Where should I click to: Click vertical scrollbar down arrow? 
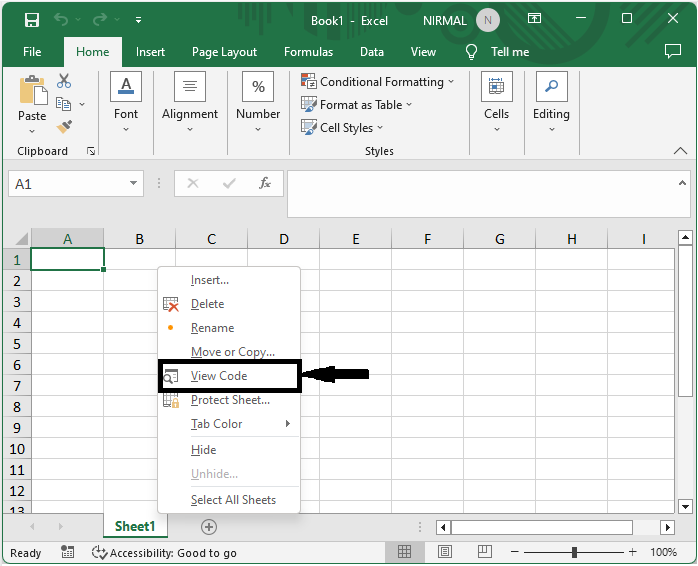click(685, 506)
